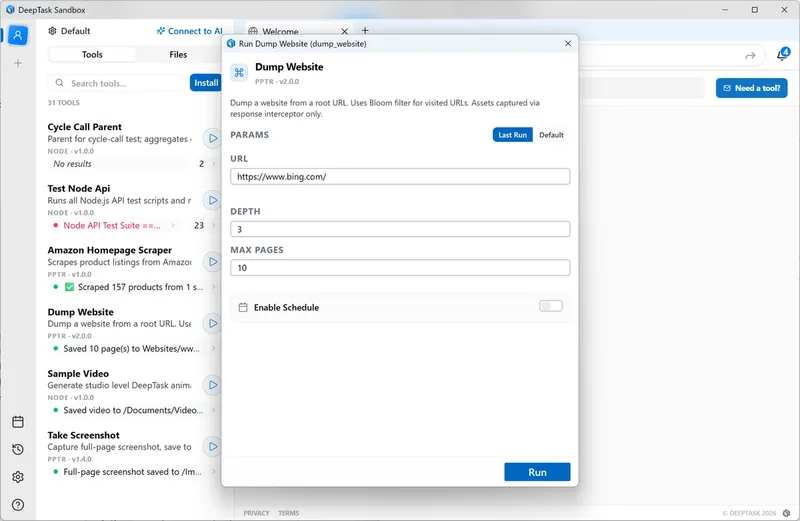Turn on the Enable Schedule switch

point(550,307)
